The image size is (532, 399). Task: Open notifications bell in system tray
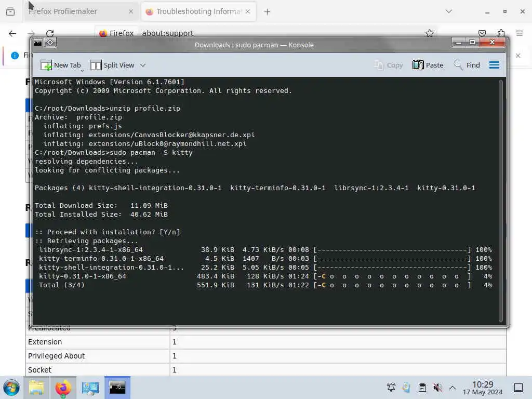[391, 388]
